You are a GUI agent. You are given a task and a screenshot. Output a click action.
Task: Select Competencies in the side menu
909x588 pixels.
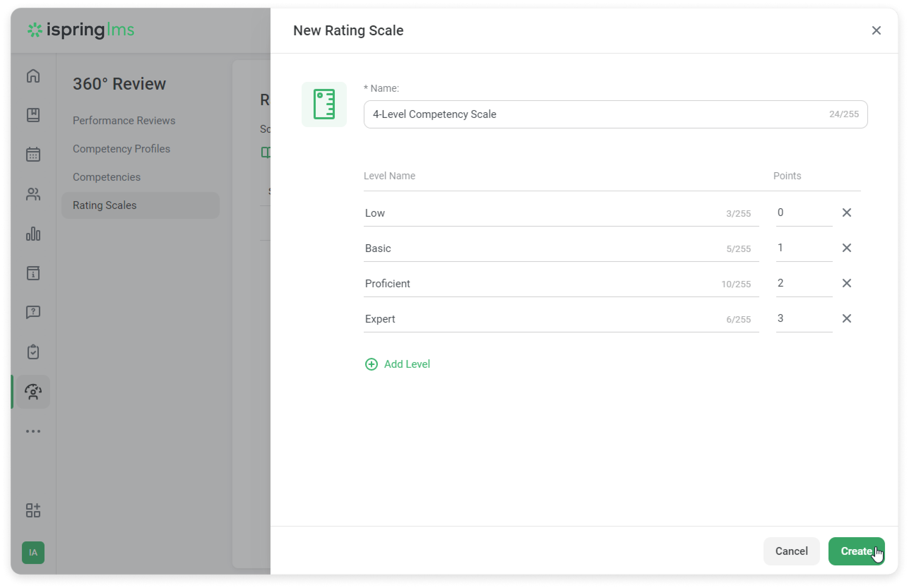pos(107,177)
